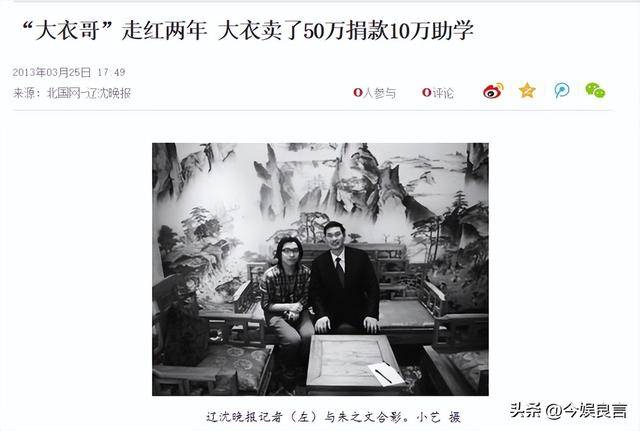Viewport: 640px width, 431px height.
Task: Share via blue Tencent Weibo icon
Action: (562, 90)
